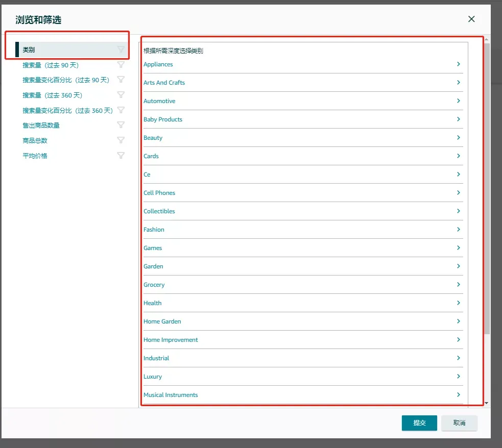Choose the Musical Instruments category link
This screenshot has height=448, width=502.
coord(171,395)
